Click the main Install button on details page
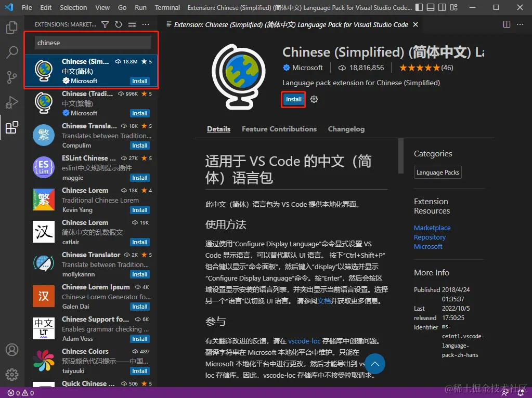This screenshot has height=398, width=532. click(293, 99)
